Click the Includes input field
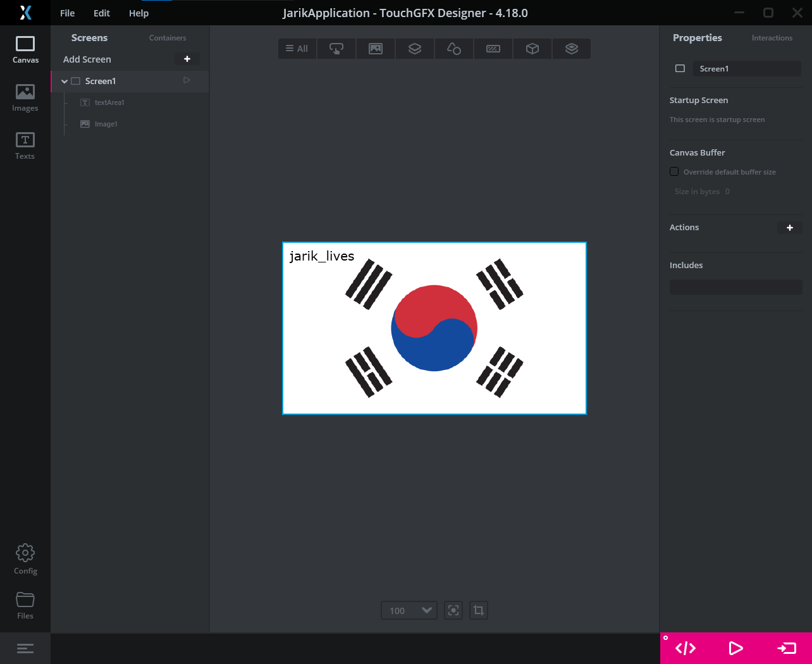812x664 pixels. point(736,287)
